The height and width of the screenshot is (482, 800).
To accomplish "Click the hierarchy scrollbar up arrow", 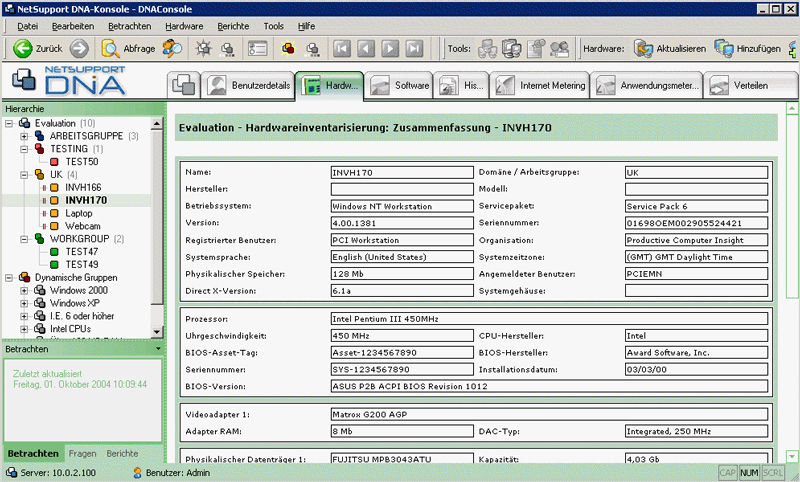I will point(157,123).
